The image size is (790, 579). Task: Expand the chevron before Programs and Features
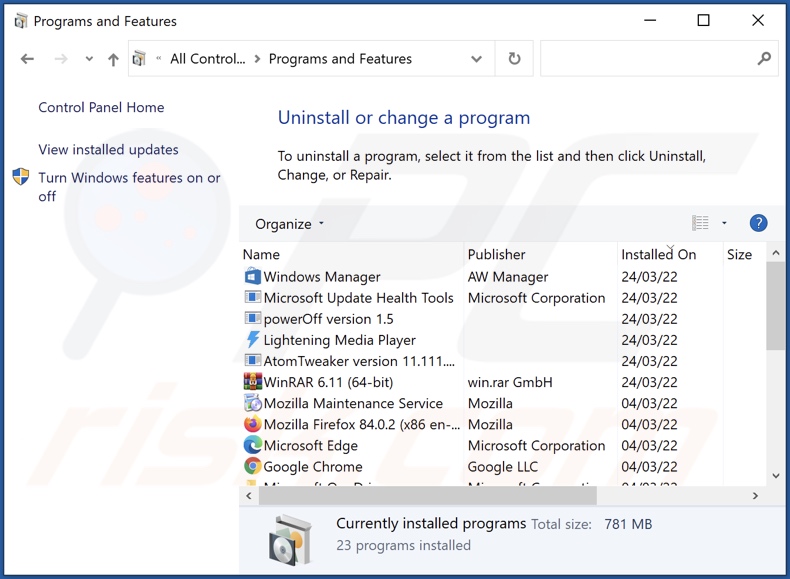257,59
